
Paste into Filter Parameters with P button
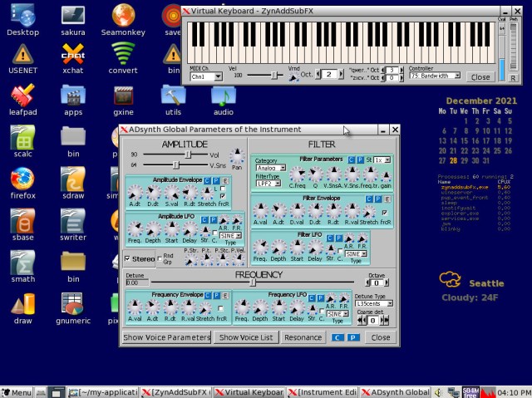(x=359, y=159)
